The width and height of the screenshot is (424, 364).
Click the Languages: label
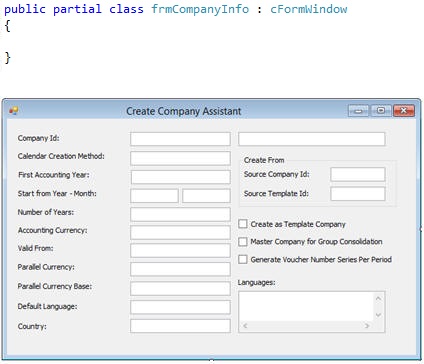tap(256, 282)
